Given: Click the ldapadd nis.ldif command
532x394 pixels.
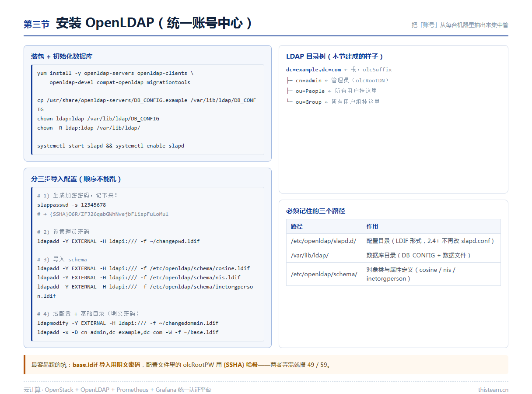Looking at the screenshot, I should 139,278.
